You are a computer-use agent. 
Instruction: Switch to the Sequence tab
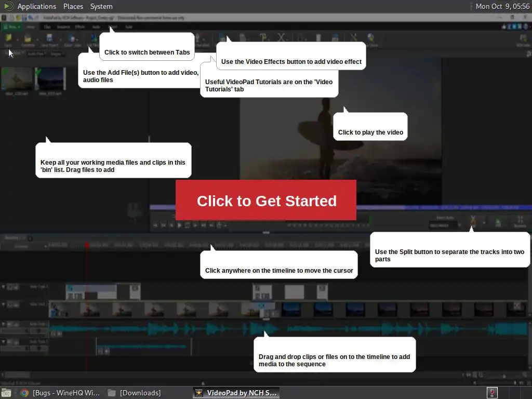tap(63, 27)
